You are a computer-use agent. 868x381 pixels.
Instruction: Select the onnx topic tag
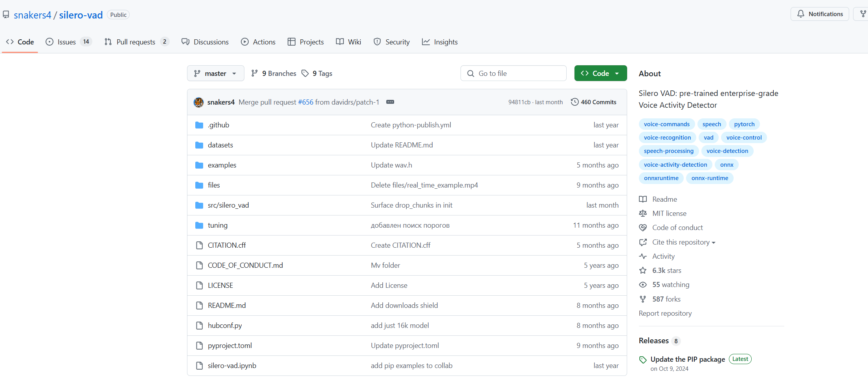pos(727,165)
